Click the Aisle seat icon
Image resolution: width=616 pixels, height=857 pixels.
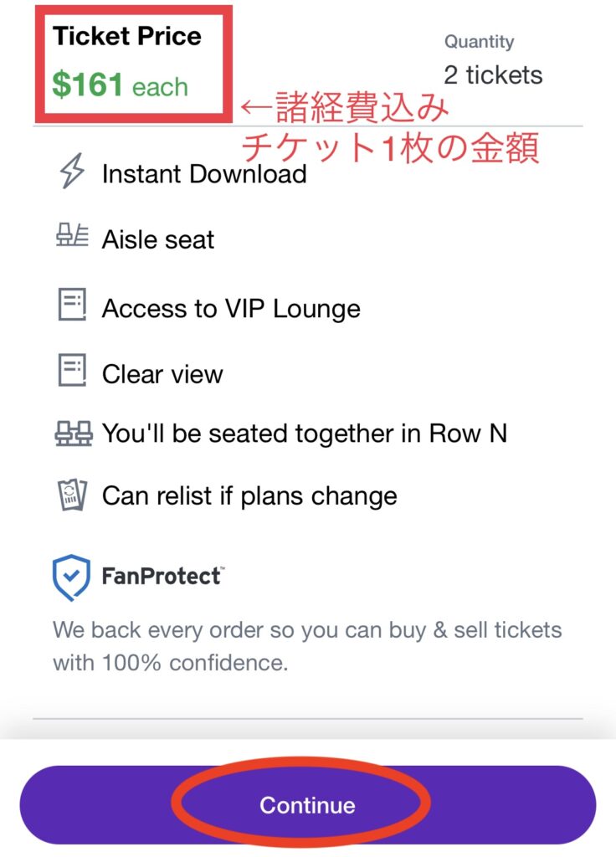click(x=72, y=235)
